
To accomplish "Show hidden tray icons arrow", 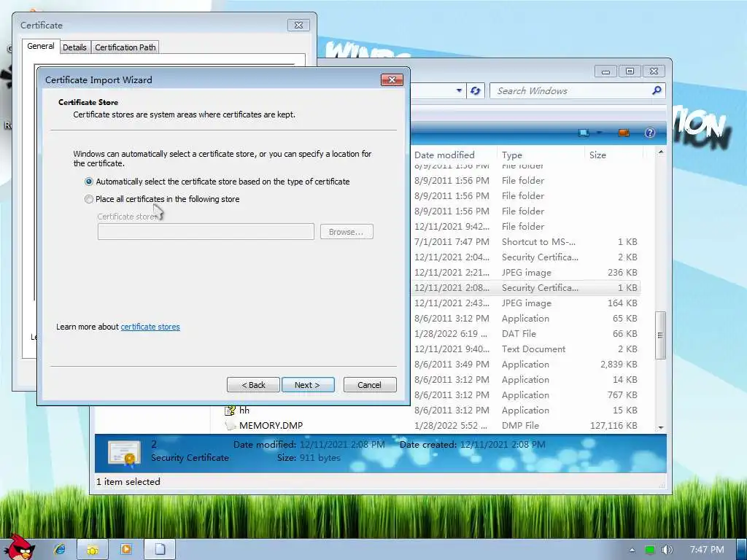I will pos(632,550).
